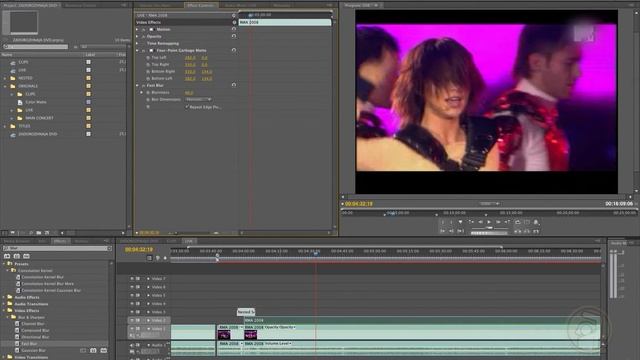Toggle animation stopwatch for Bottom Right
This screenshot has width=640, height=360.
148,71
